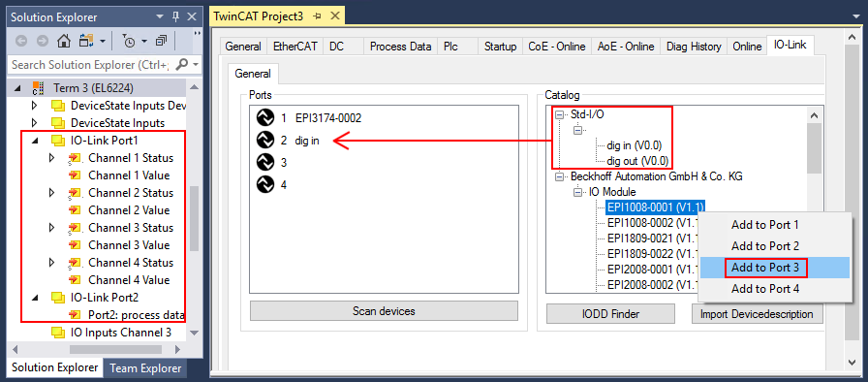Image resolution: width=868 pixels, height=382 pixels.
Task: Select EPI2008-0001 in the catalog
Action: click(651, 270)
